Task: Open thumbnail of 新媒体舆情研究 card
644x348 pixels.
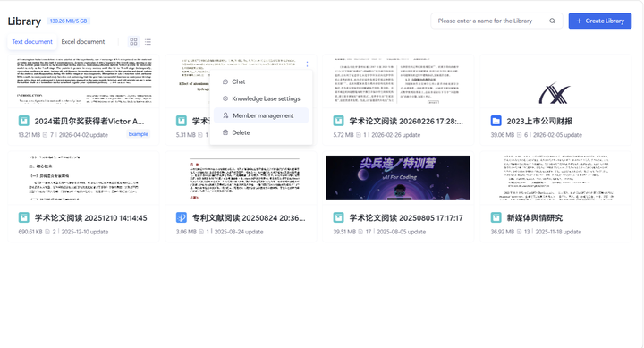Action: (x=555, y=178)
